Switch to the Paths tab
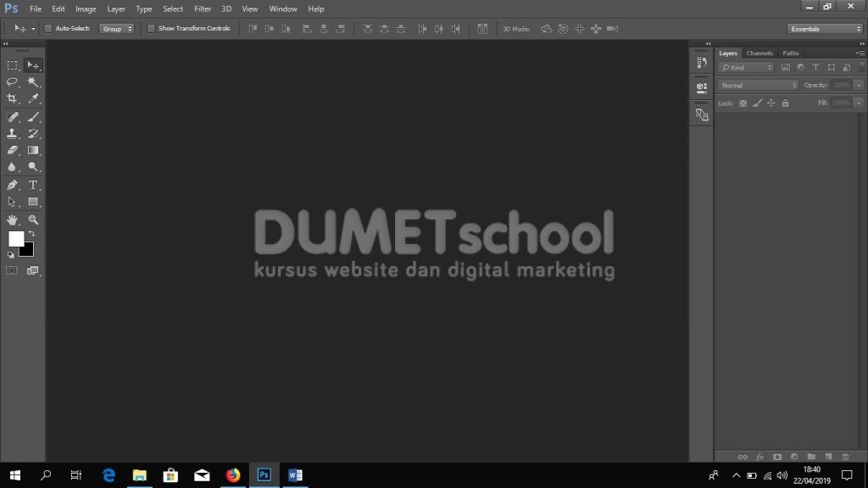This screenshot has width=868, height=488. pos(791,53)
